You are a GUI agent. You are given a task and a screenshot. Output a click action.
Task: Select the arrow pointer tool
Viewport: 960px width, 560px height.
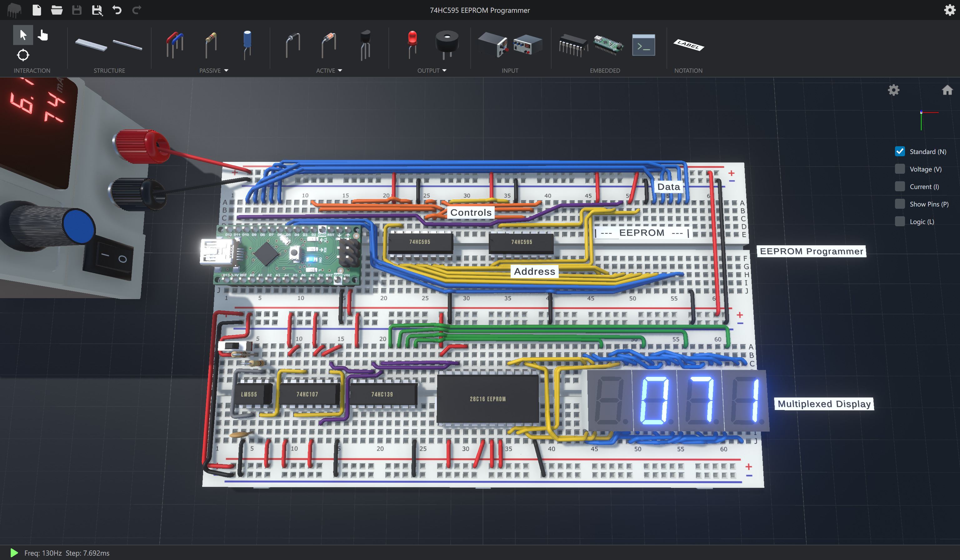point(23,35)
